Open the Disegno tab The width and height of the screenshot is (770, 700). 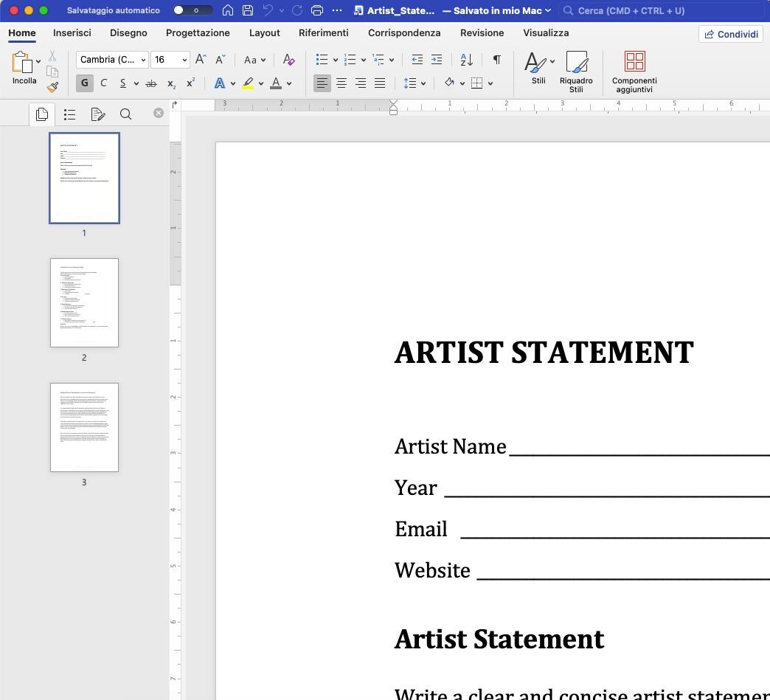tap(128, 33)
